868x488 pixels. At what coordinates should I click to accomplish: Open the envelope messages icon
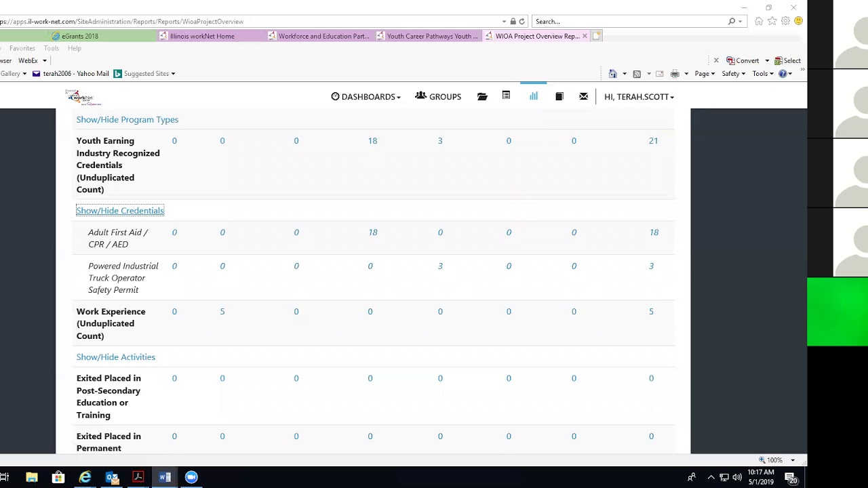[x=584, y=97]
